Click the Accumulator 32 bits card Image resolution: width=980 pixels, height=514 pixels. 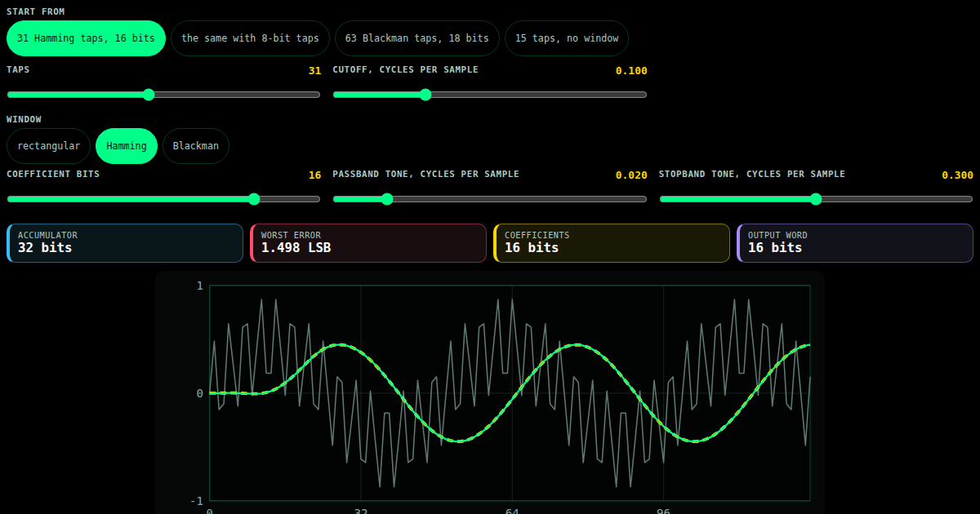125,243
